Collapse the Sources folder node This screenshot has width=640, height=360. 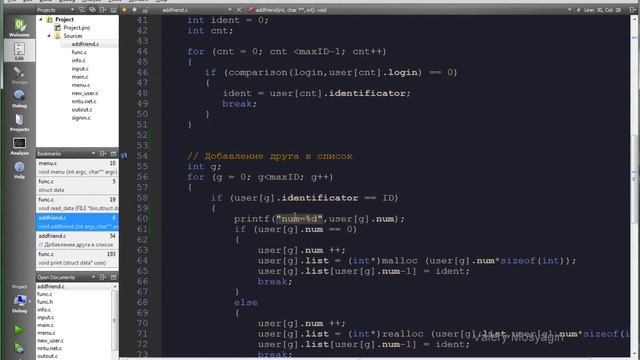49,36
